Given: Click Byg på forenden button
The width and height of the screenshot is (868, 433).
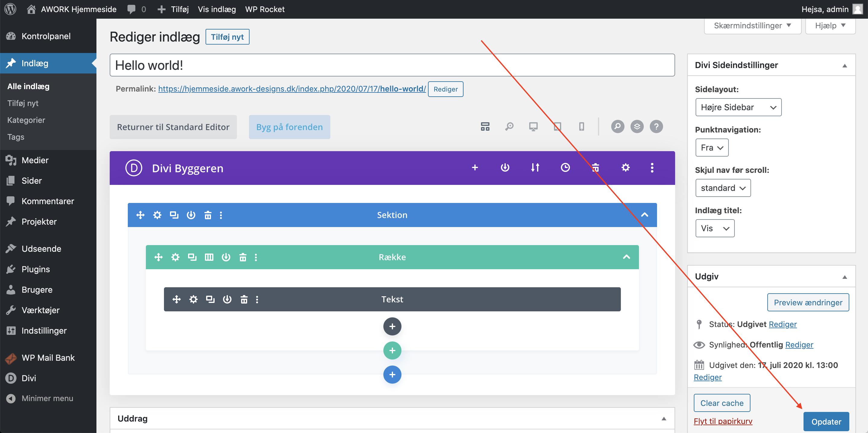Looking at the screenshot, I should coord(289,127).
